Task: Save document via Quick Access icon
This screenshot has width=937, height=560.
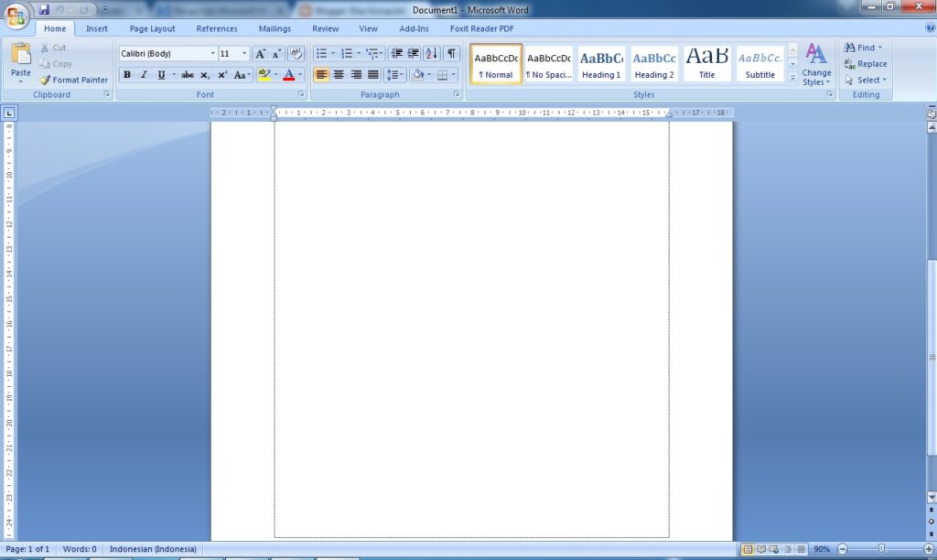Action: pos(44,9)
